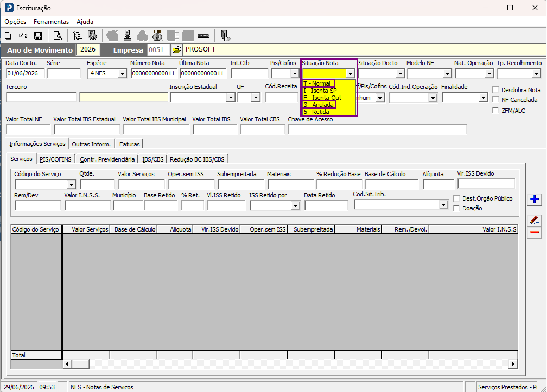547x392 pixels.
Task: Click the grid's horizontal scrollbar right arrow
Action: [513, 364]
